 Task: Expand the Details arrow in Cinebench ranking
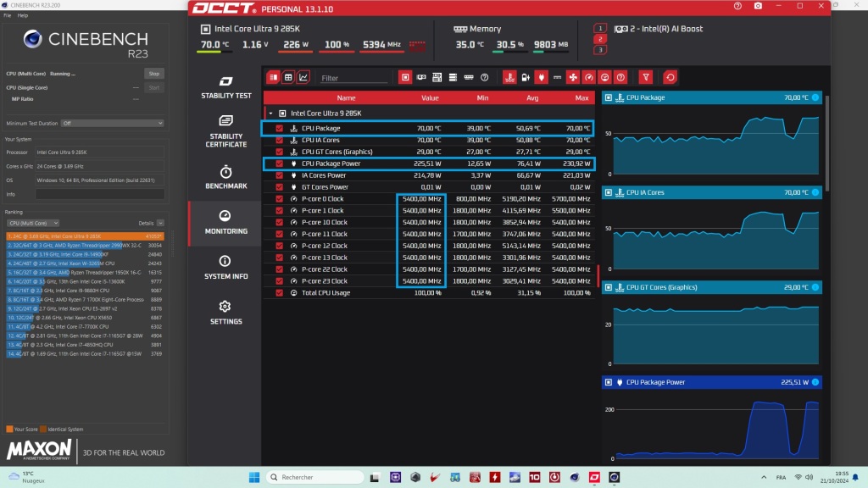[x=160, y=223]
